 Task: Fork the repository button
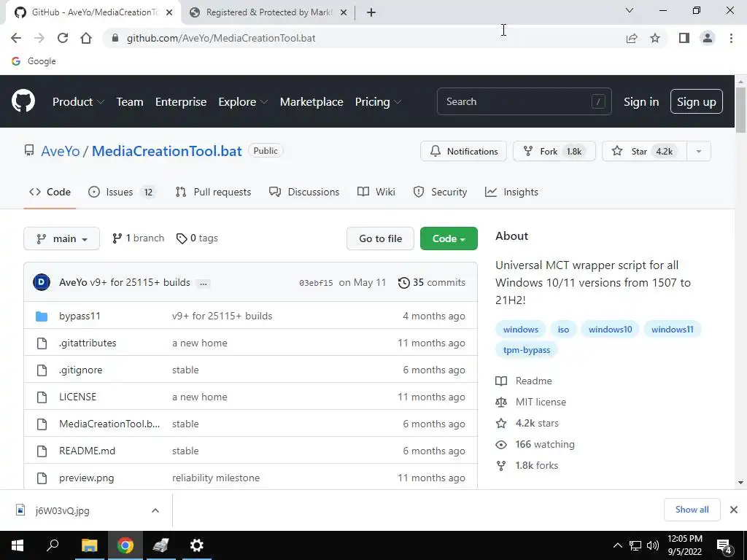[x=554, y=152]
